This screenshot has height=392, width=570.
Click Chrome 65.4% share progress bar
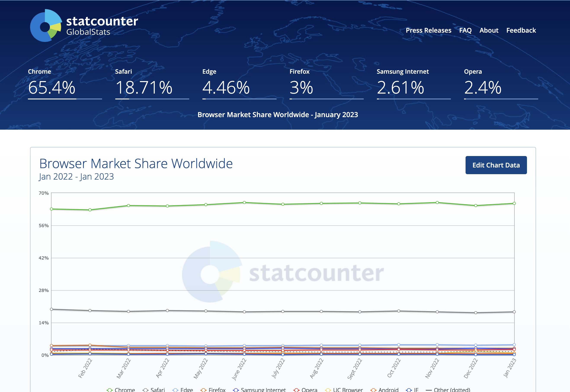(x=65, y=99)
